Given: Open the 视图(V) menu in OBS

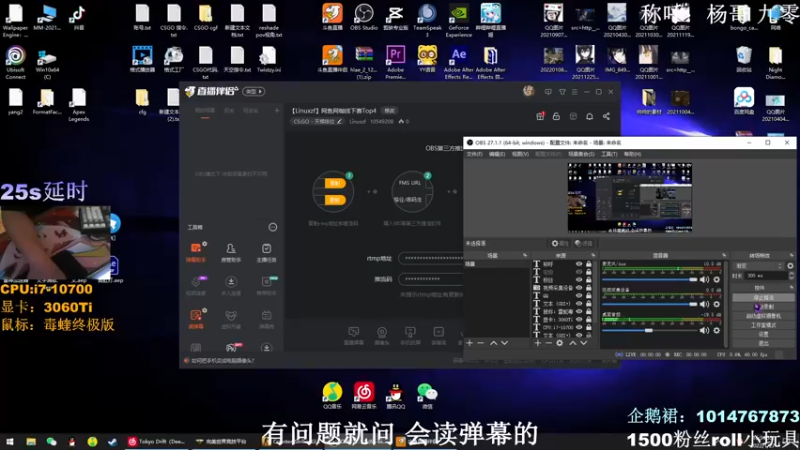Looking at the screenshot, I should click(x=520, y=154).
